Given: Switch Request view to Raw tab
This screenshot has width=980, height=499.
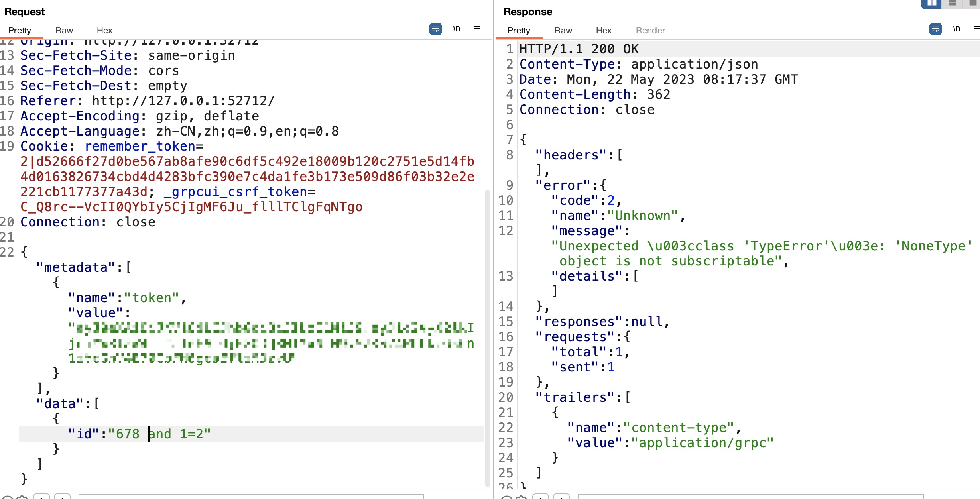Looking at the screenshot, I should [64, 31].
